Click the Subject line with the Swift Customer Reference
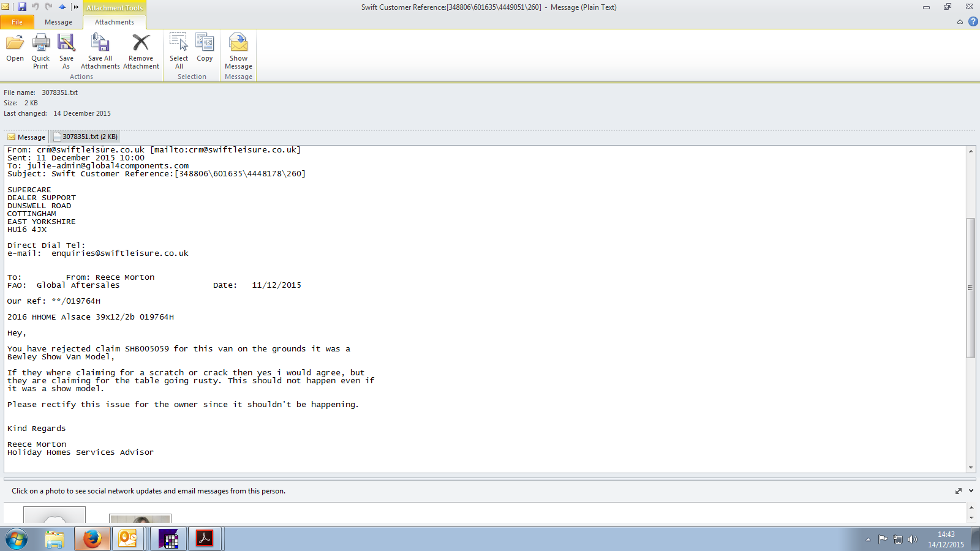The height and width of the screenshot is (551, 980). (x=156, y=174)
